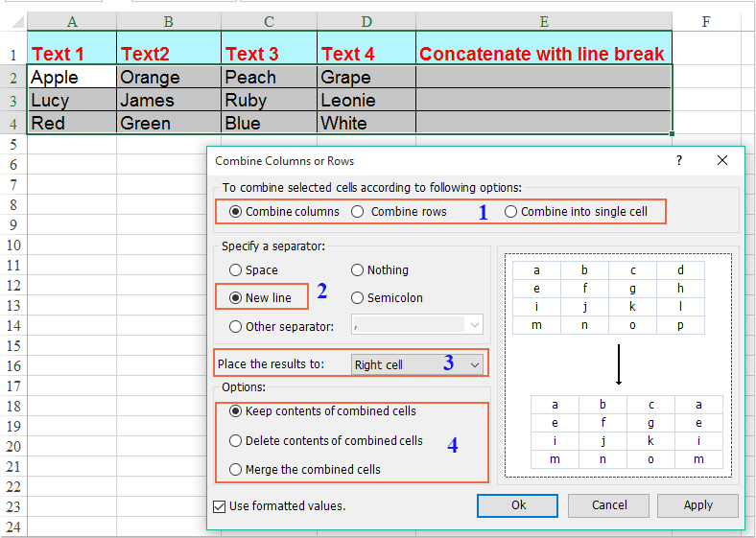The height and width of the screenshot is (538, 756).
Task: Select the Combine columns radio option
Action: tap(236, 211)
